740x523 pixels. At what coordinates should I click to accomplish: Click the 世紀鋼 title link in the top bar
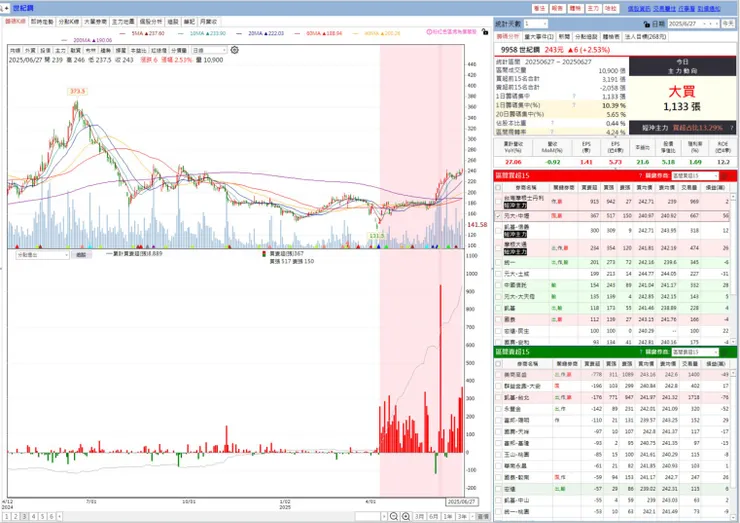(23, 8)
